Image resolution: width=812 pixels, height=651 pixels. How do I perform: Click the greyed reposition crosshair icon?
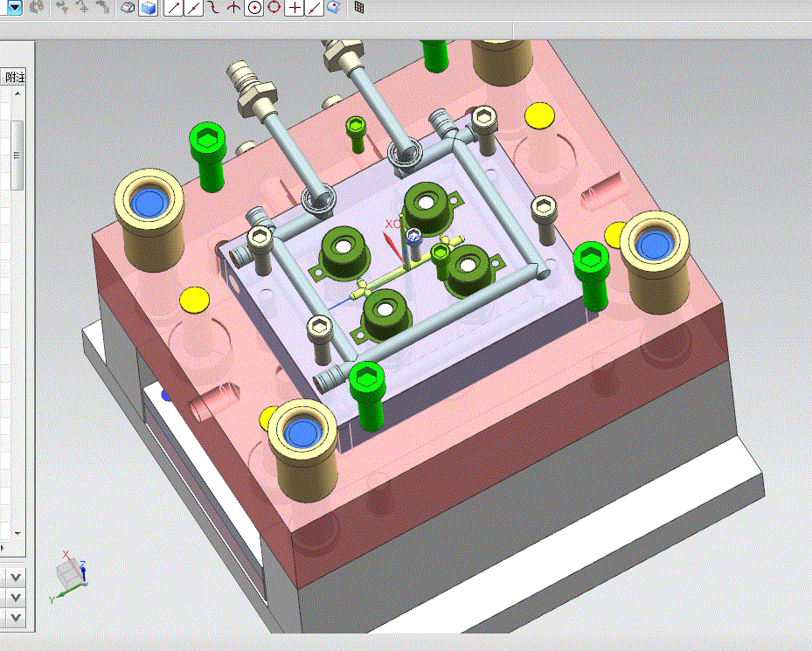[82, 7]
